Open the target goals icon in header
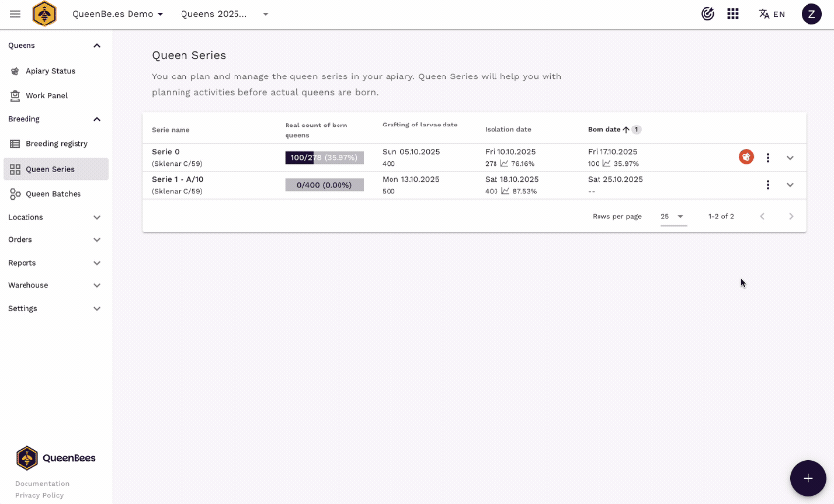This screenshot has height=504, width=834. tap(707, 14)
